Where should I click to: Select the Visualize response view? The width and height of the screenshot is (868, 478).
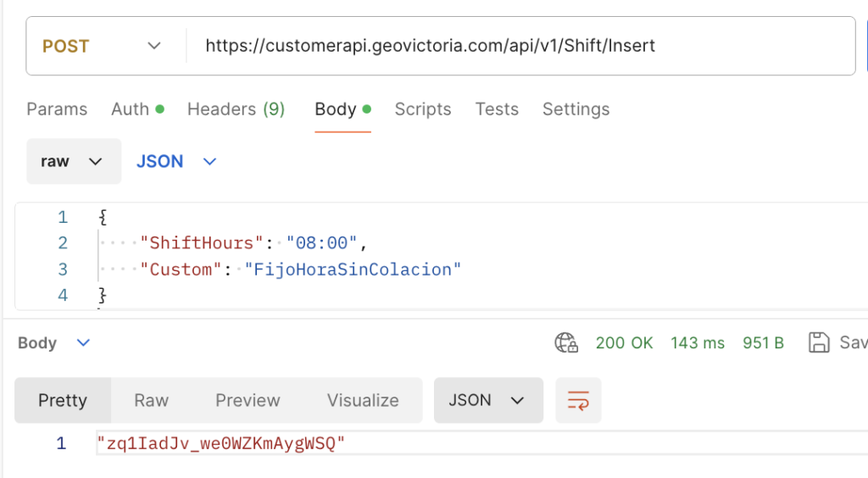(363, 401)
